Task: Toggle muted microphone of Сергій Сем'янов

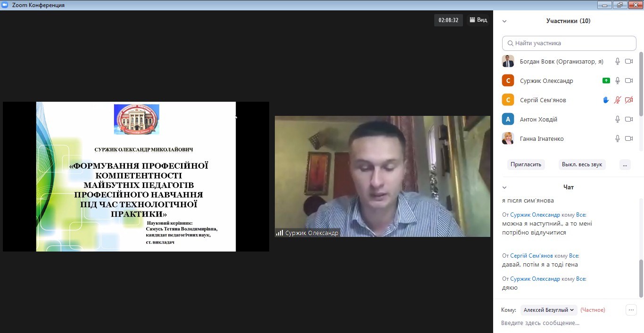Action: pyautogui.click(x=618, y=100)
